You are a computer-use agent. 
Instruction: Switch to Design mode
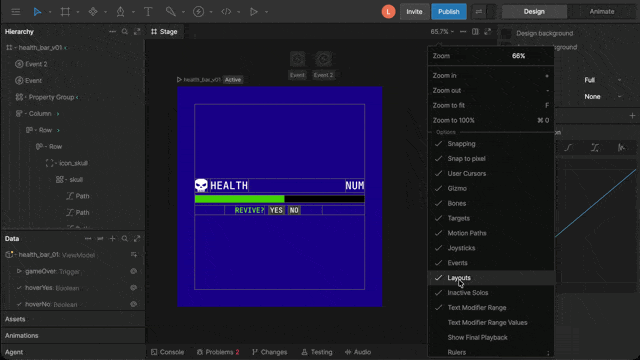click(534, 11)
